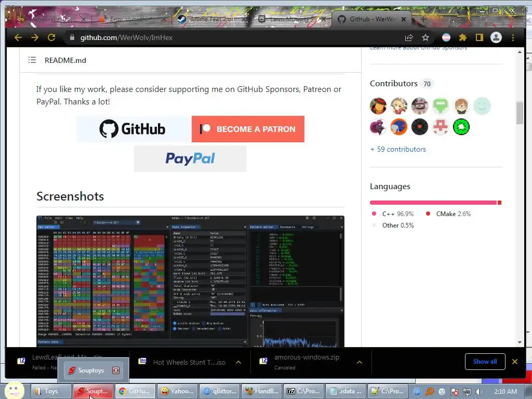The width and height of the screenshot is (532, 399).
Task: Click the Become a Patron button
Action: tap(248, 129)
